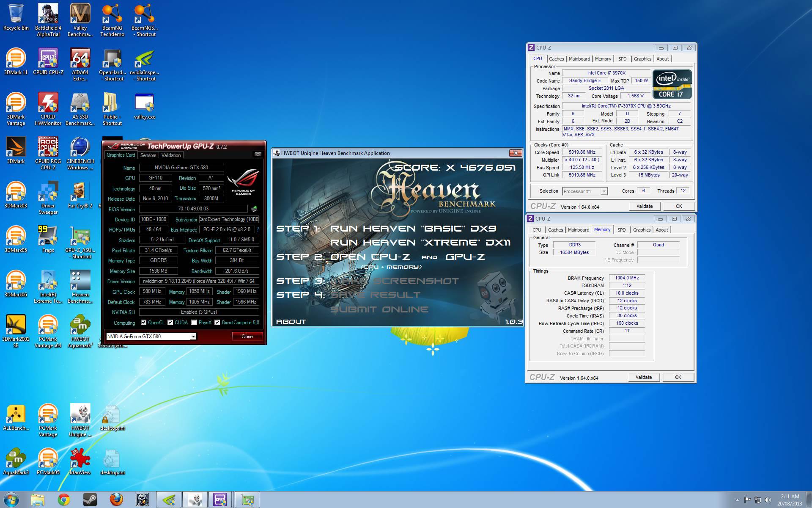Click the bus interface question mark
The height and width of the screenshot is (508, 812).
tap(258, 229)
